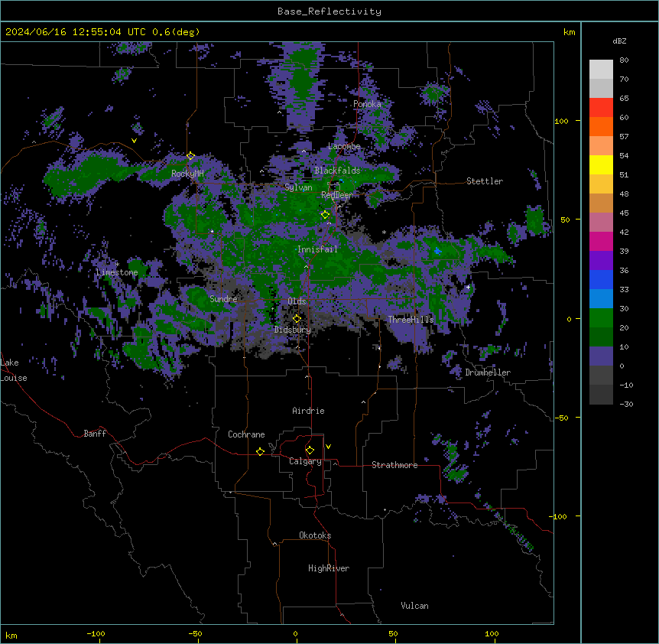The height and width of the screenshot is (644, 659).
Task: Click the km unit label at top right
Action: click(x=569, y=32)
